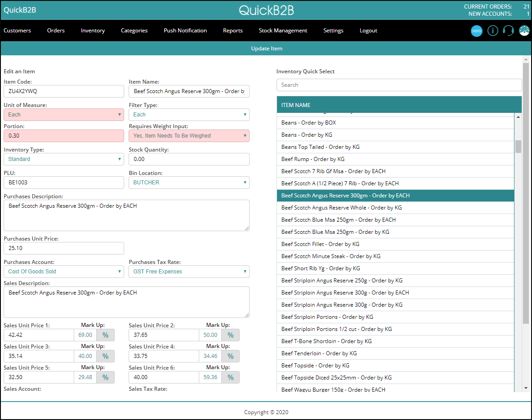The width and height of the screenshot is (532, 420).
Task: Select "Beef Scotch Minute Steak" item
Action: pyautogui.click(x=395, y=256)
